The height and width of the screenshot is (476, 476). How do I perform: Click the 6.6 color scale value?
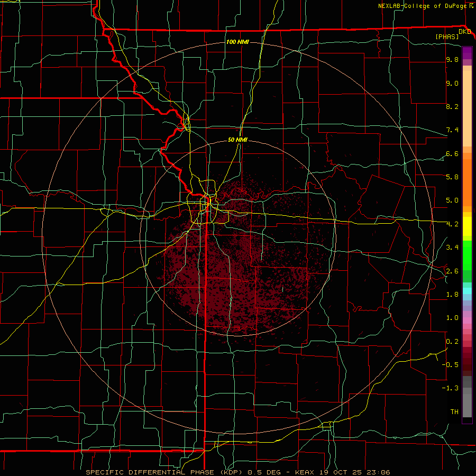(452, 153)
